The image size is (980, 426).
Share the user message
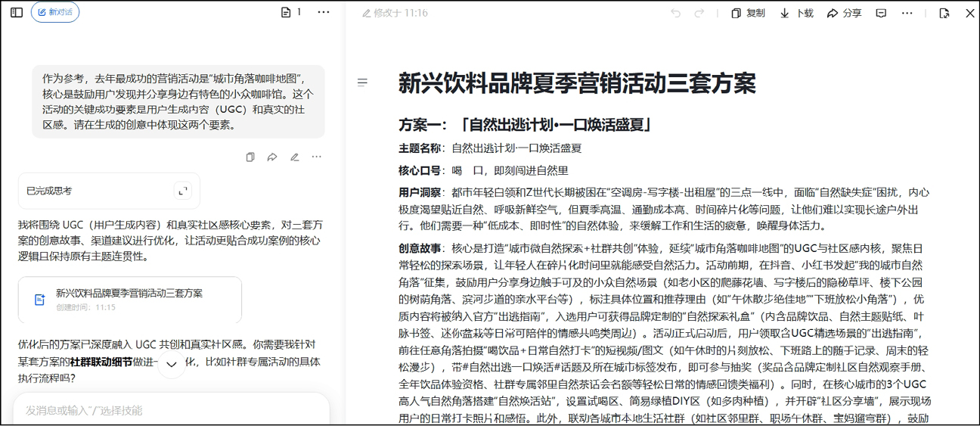point(272,157)
